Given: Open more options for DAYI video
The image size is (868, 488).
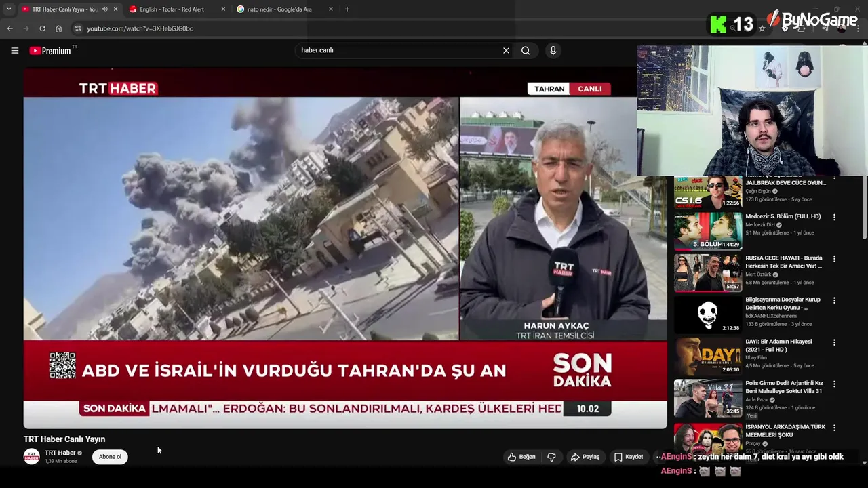Looking at the screenshot, I should coord(834,342).
